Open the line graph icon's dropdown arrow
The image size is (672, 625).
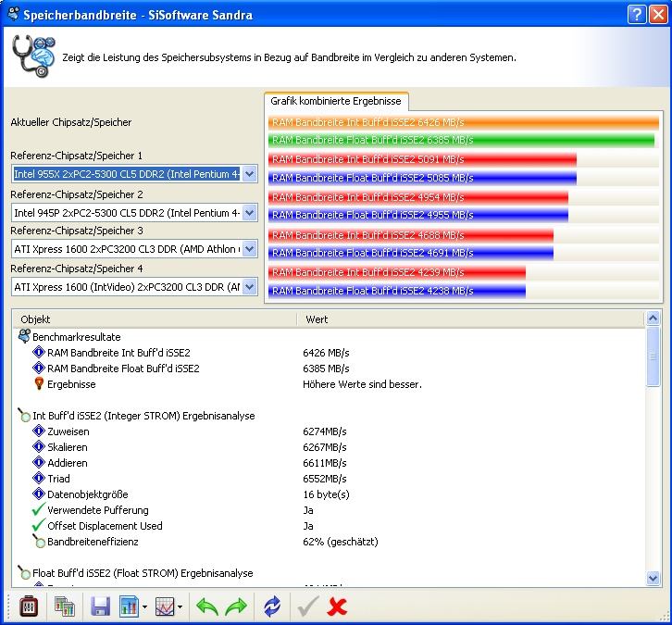coord(180,607)
